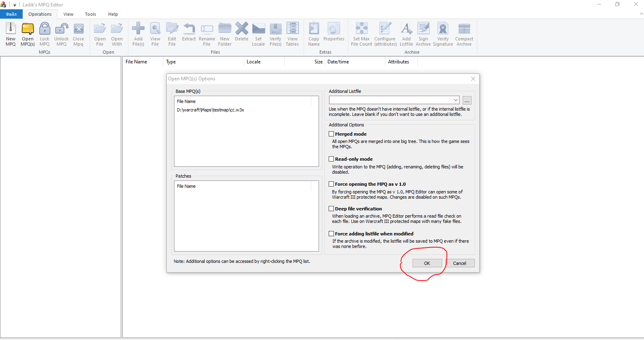Select the D:\warcraft\Maps\testmap\cc.w3x entry

click(211, 110)
